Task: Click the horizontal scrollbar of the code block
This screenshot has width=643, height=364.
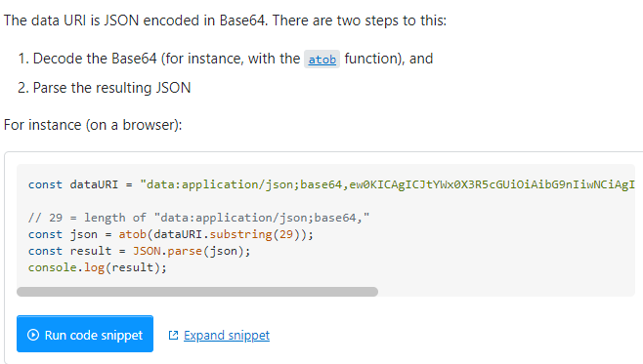Action: coord(197,292)
